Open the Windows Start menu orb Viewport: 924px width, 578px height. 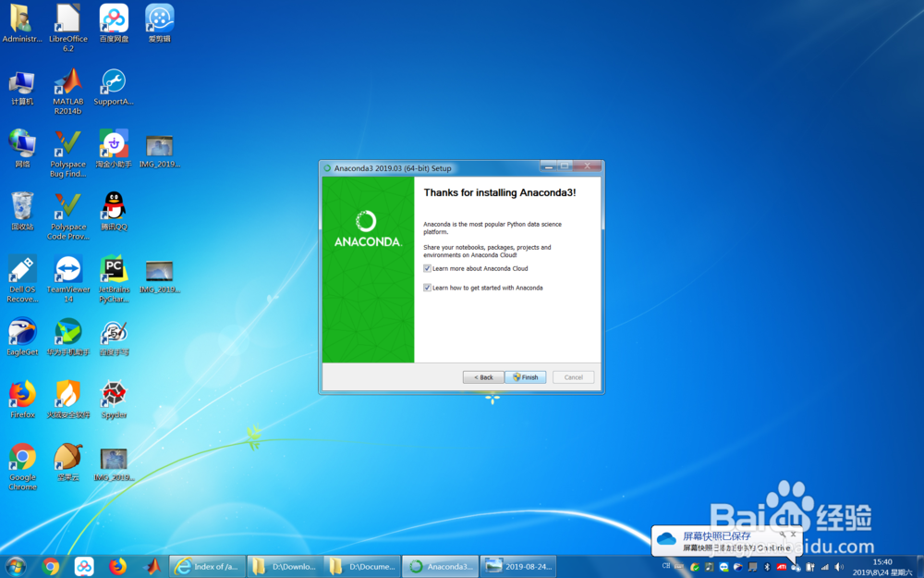pyautogui.click(x=16, y=566)
